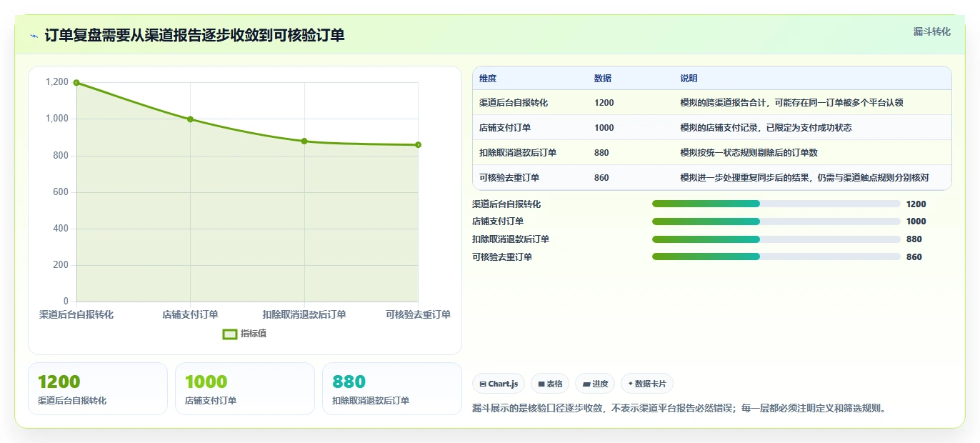
Task: Click x-axis label 扣除取消退款后订单
Action: [304, 314]
